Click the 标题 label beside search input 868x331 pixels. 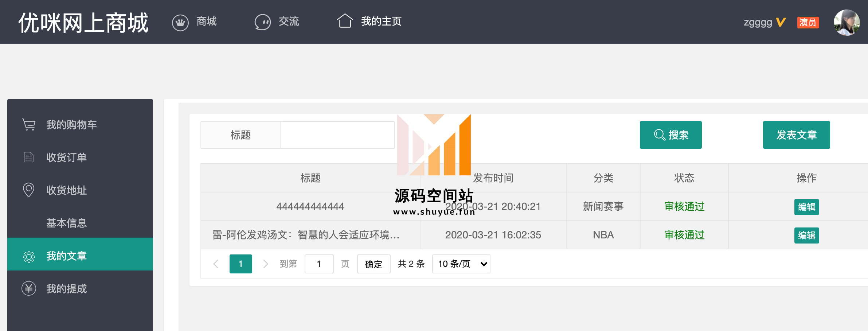(x=241, y=135)
